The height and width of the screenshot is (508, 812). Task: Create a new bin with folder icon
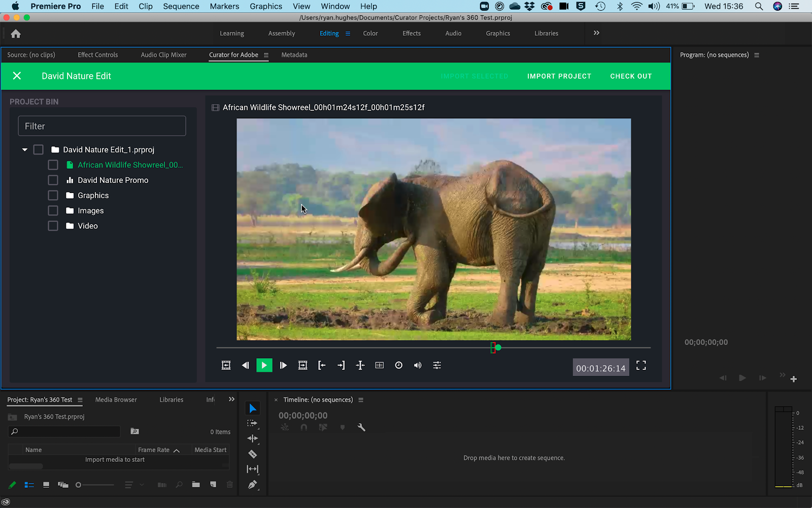pyautogui.click(x=196, y=485)
